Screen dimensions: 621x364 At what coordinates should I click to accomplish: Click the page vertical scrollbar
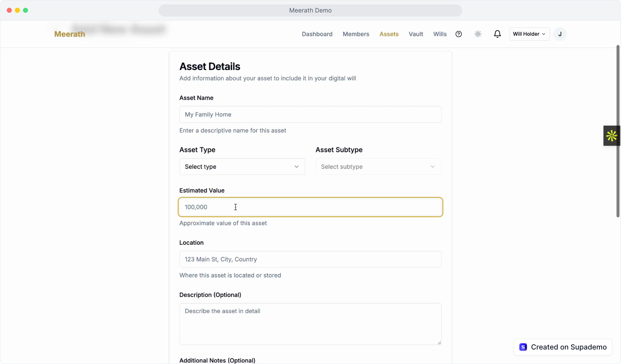click(x=618, y=131)
